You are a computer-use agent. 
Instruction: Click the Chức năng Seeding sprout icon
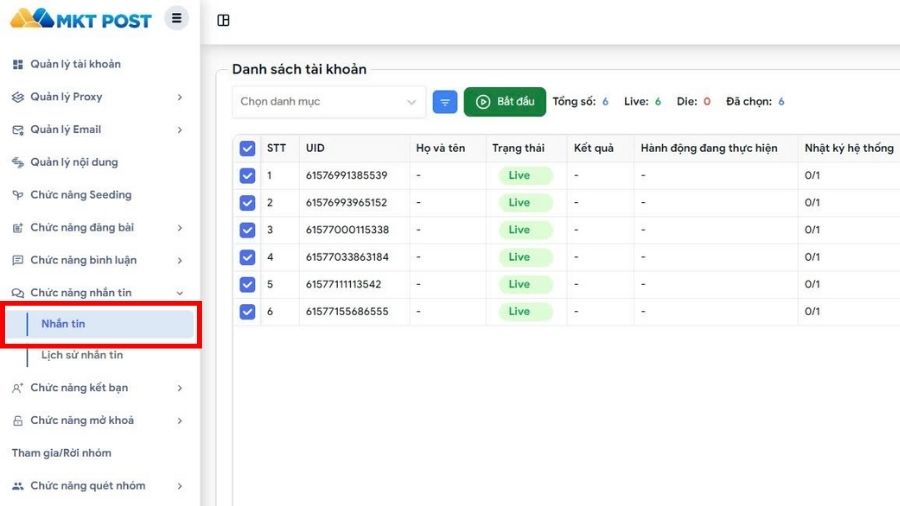coord(17,195)
